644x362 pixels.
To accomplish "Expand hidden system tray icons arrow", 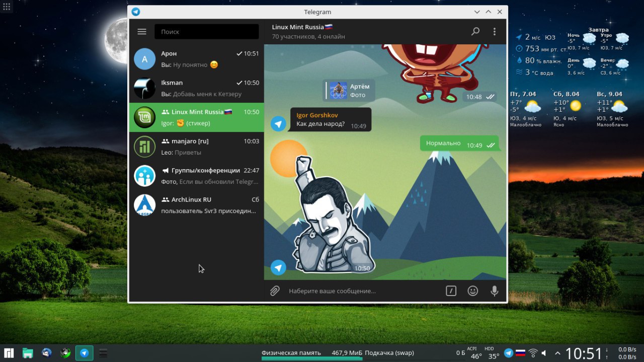I will [x=557, y=353].
